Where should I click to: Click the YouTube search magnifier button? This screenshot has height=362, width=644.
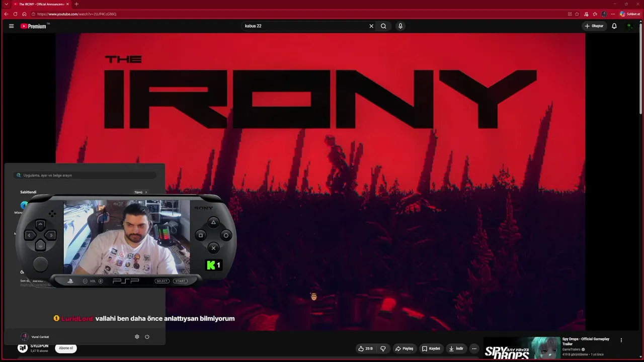[x=383, y=26]
